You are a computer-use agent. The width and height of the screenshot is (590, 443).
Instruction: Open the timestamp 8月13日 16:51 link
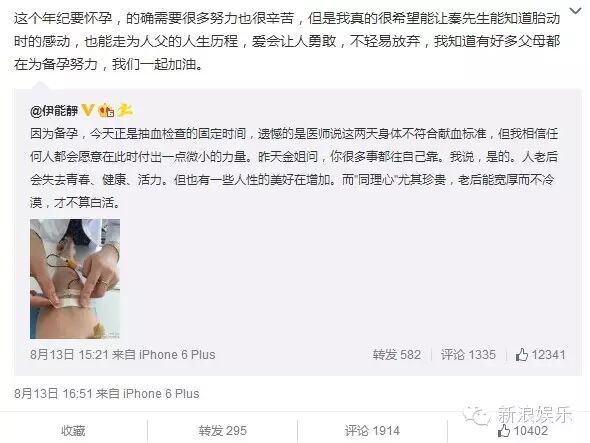(x=53, y=394)
